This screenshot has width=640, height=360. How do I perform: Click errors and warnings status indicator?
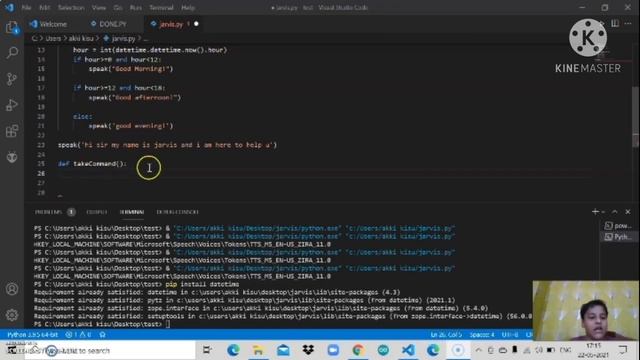click(79, 334)
